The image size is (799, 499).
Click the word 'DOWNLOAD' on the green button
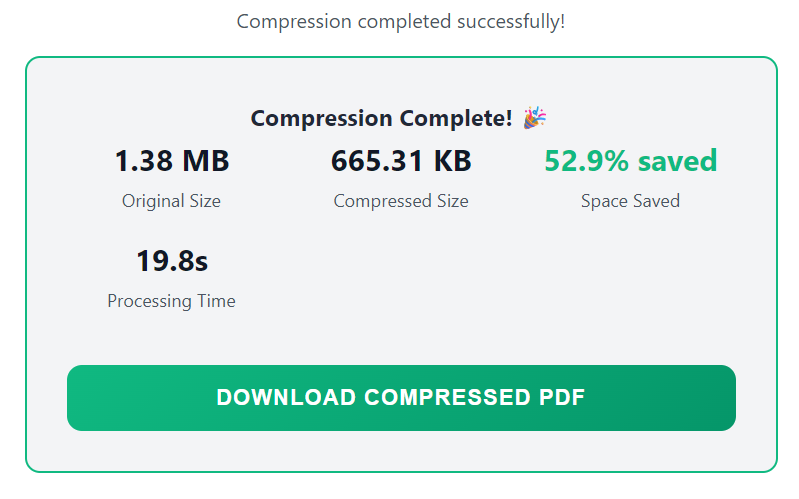285,397
